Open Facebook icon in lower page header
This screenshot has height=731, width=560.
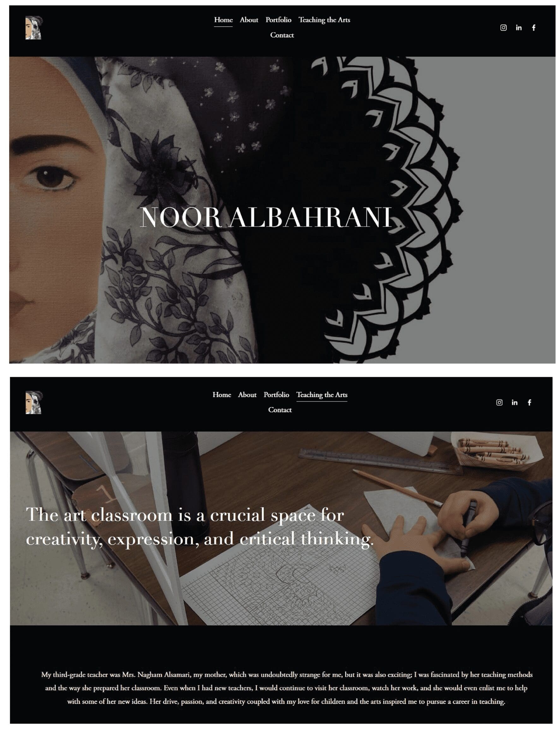click(x=529, y=402)
